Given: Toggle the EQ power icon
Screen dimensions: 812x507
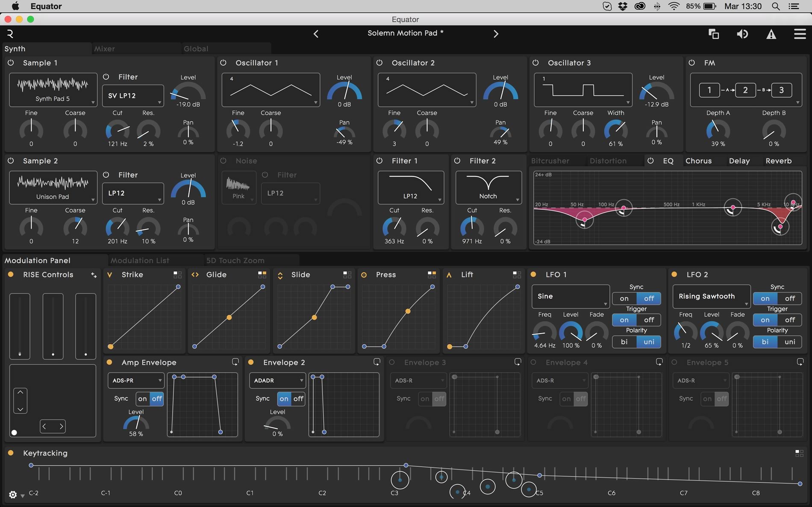Looking at the screenshot, I should point(650,161).
